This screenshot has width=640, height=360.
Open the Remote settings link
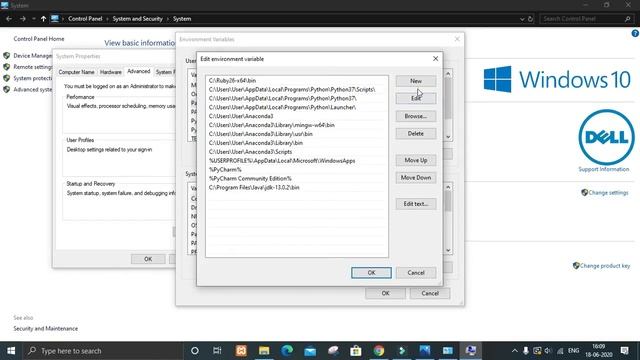click(33, 67)
